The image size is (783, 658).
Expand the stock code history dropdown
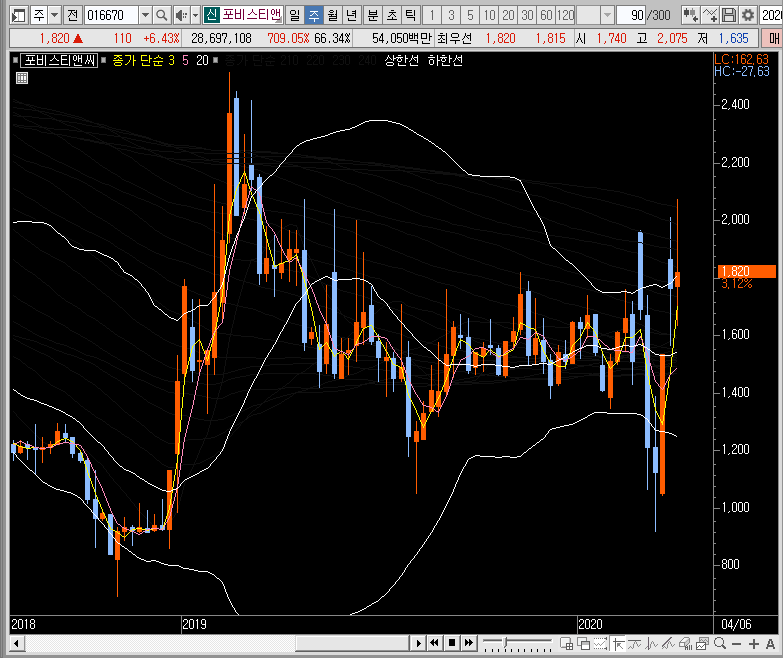[145, 15]
